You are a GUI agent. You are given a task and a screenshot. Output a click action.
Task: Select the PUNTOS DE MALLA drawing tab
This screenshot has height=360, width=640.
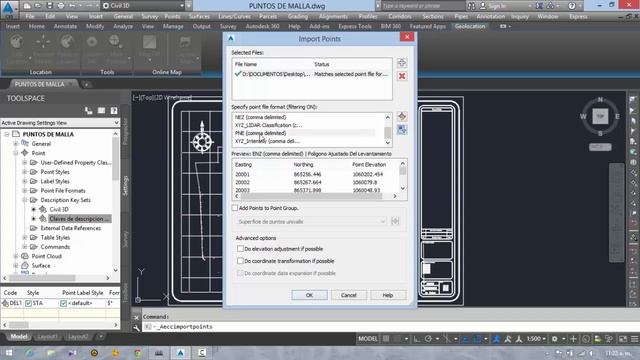(40, 84)
